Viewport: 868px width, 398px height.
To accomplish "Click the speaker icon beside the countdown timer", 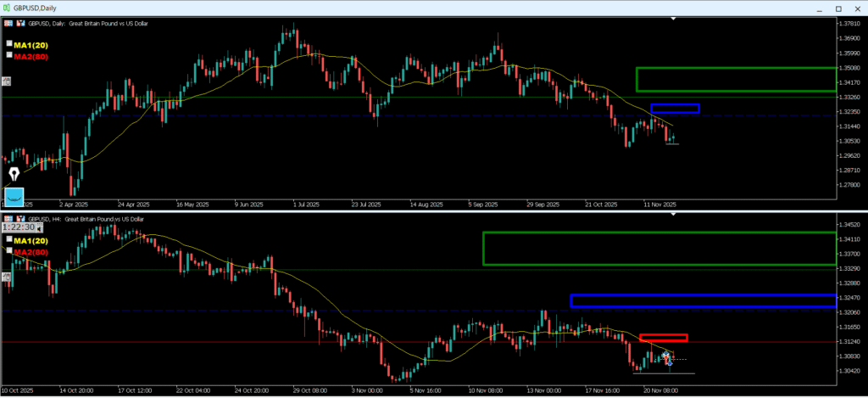I will click(40, 227).
